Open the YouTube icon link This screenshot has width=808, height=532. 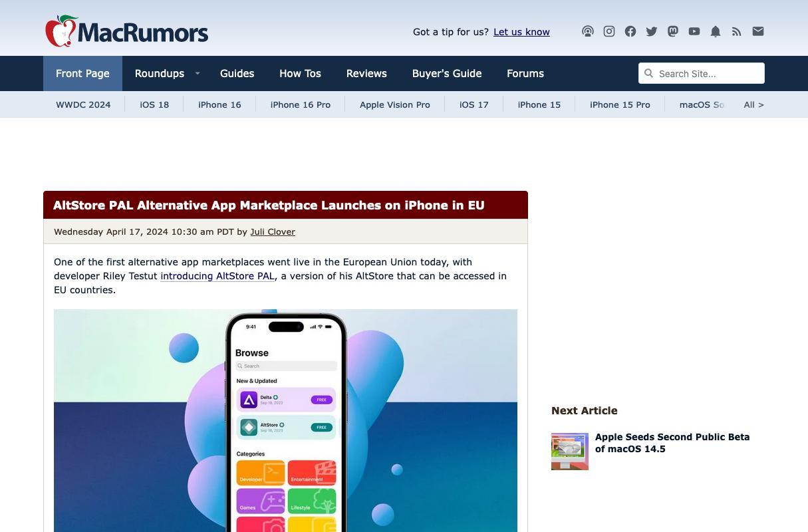[x=694, y=31]
